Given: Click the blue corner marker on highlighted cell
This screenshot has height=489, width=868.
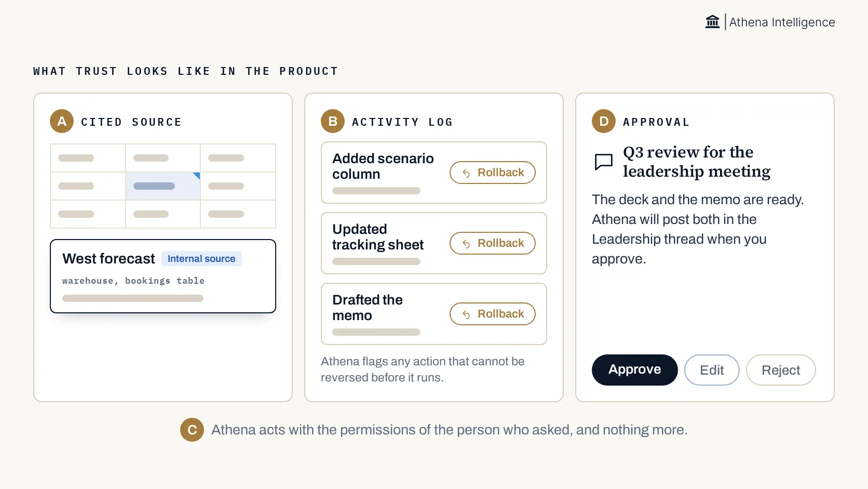Looking at the screenshot, I should pos(197,176).
